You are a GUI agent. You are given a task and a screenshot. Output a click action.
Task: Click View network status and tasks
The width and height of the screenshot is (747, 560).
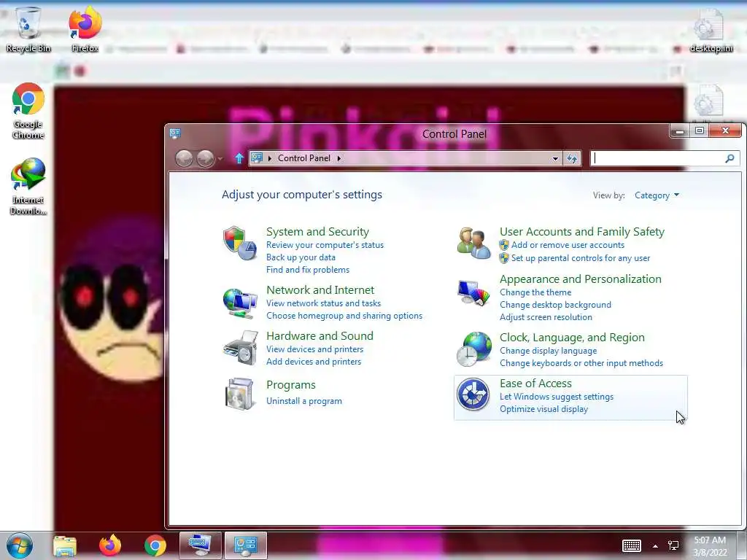coord(323,303)
